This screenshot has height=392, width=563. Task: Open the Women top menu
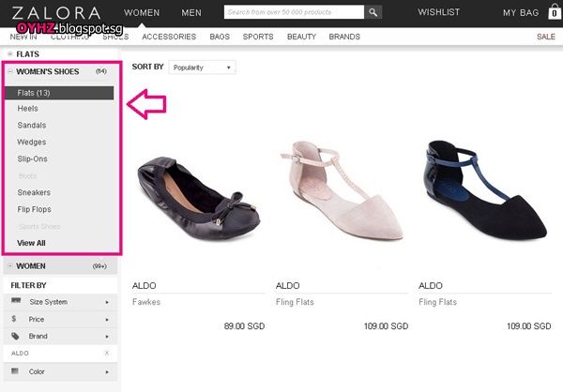(142, 13)
